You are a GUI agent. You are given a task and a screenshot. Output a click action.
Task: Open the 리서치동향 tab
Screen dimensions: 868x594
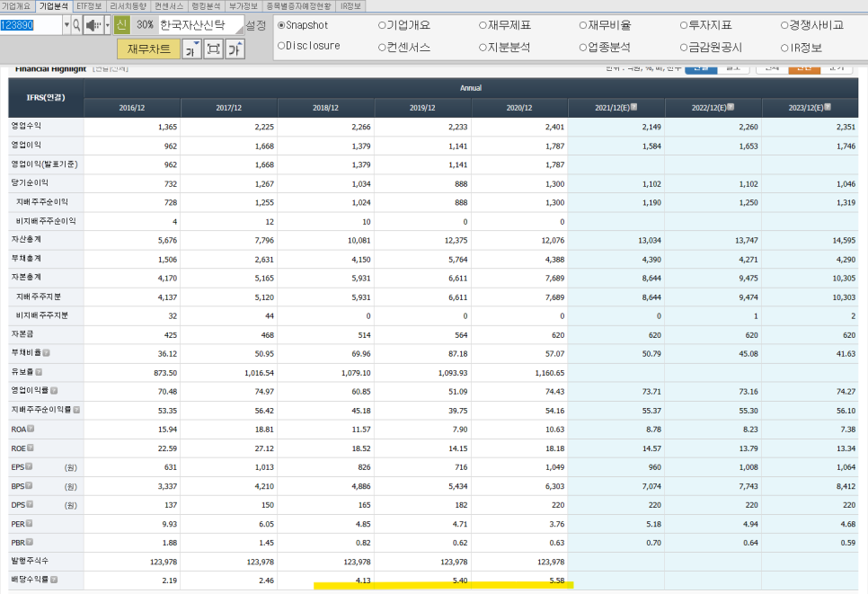[x=128, y=6]
